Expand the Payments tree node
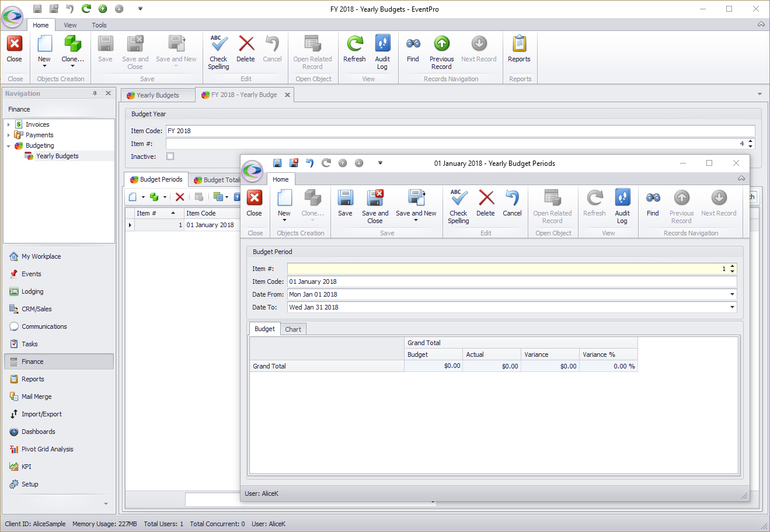 [8, 135]
